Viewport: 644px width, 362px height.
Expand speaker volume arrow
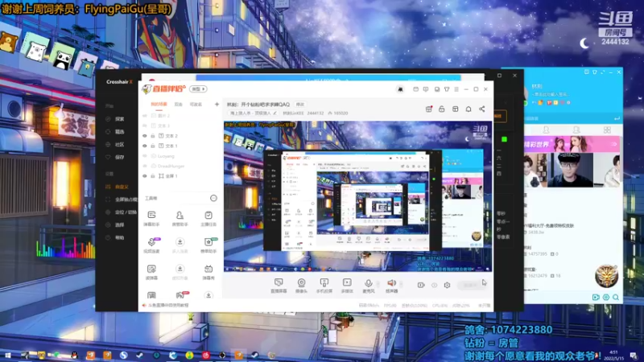point(401,283)
